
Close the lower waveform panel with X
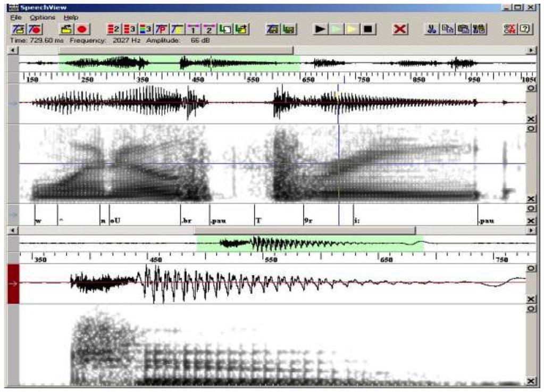point(531,299)
